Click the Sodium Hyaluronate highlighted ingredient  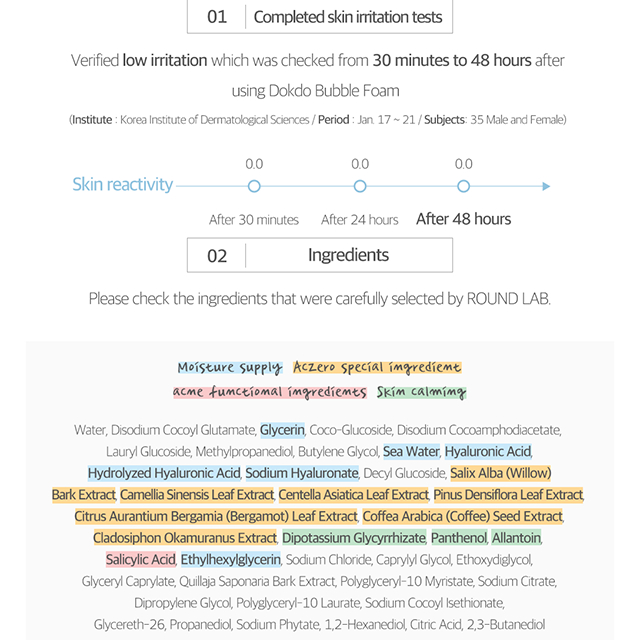coord(302,473)
